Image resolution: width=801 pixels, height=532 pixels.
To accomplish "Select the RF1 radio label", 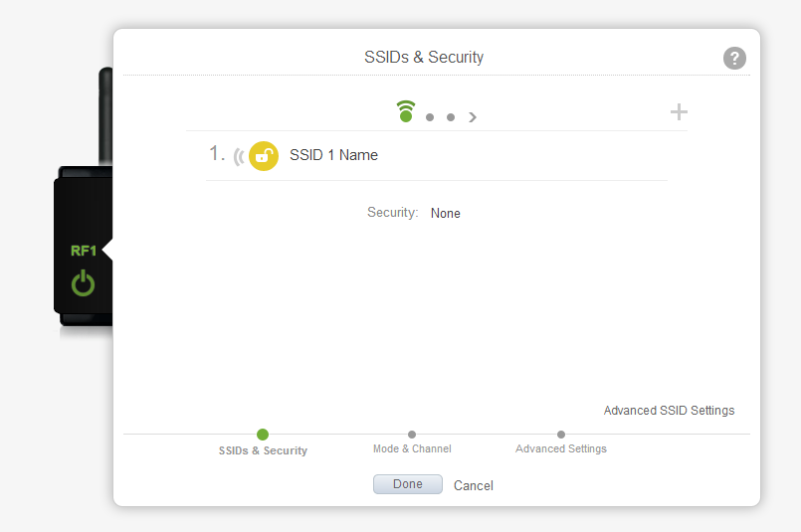I will (x=84, y=251).
